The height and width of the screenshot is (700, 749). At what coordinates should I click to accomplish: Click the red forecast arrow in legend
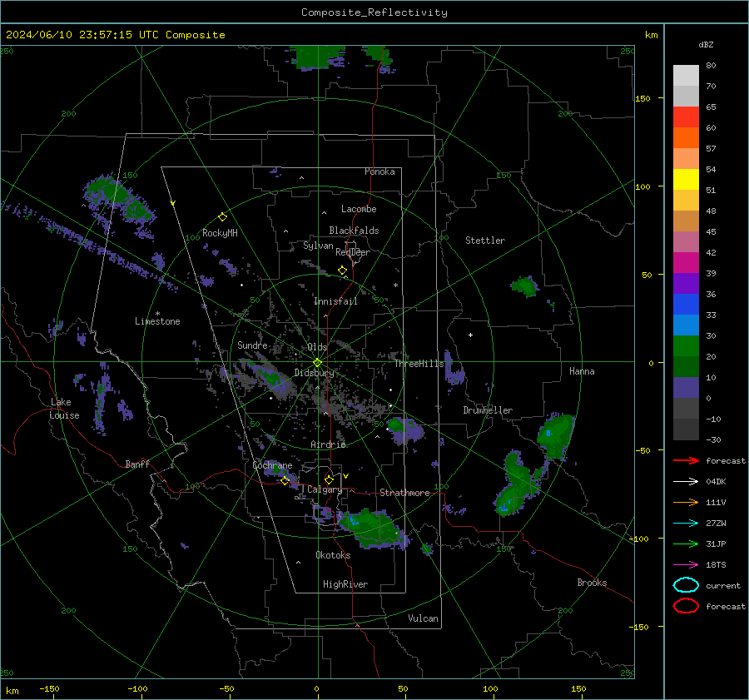click(686, 460)
